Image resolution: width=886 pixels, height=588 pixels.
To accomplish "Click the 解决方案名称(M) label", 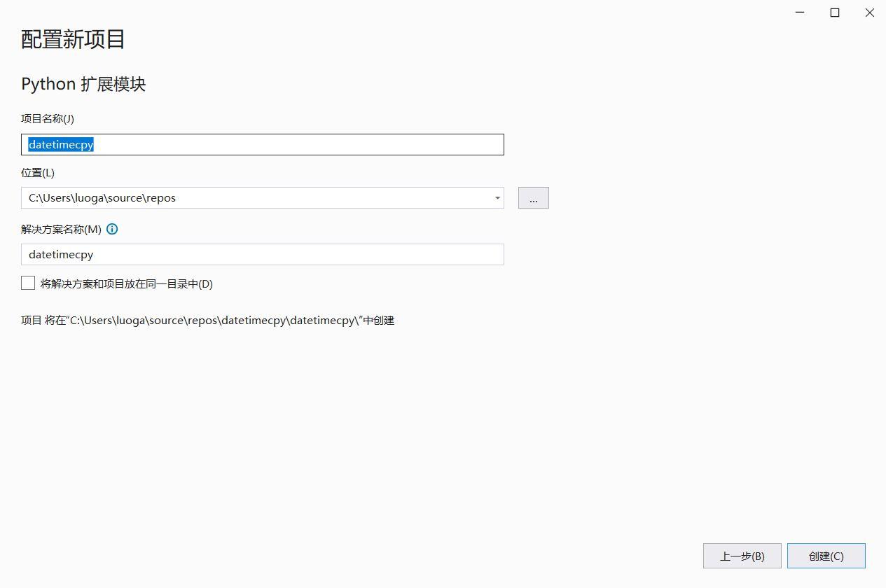I will 61,229.
